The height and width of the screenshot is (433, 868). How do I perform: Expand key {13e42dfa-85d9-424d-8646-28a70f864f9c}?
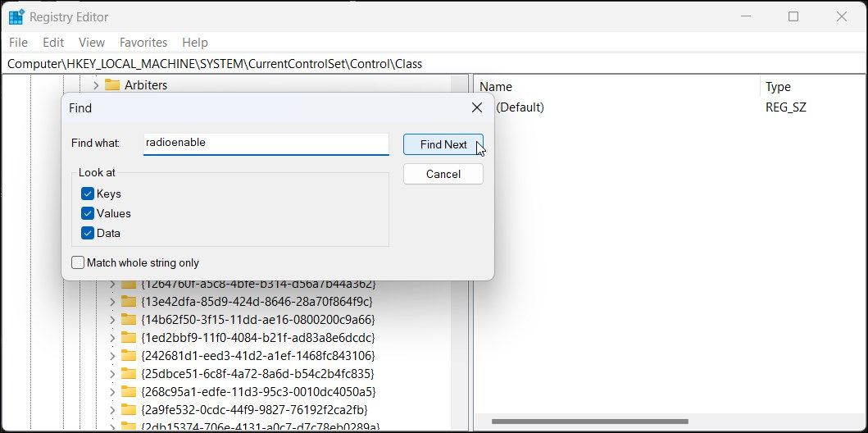point(112,302)
